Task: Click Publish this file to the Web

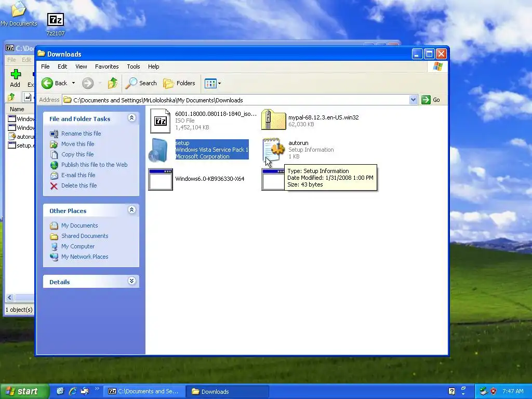Action: tap(95, 165)
